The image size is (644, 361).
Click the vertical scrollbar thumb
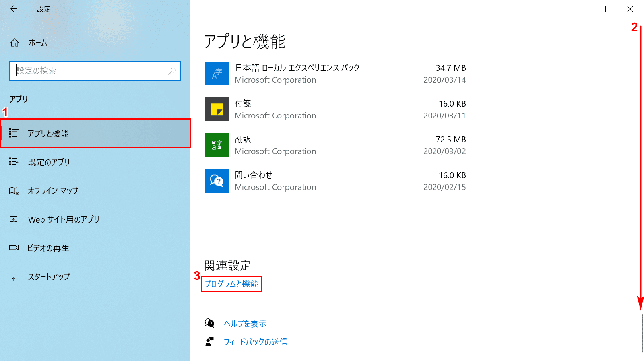pos(642,333)
